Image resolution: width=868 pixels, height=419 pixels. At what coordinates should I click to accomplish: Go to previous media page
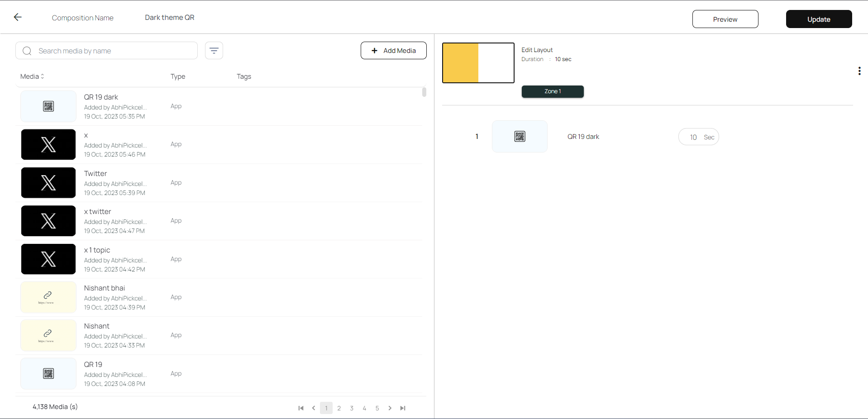314,408
